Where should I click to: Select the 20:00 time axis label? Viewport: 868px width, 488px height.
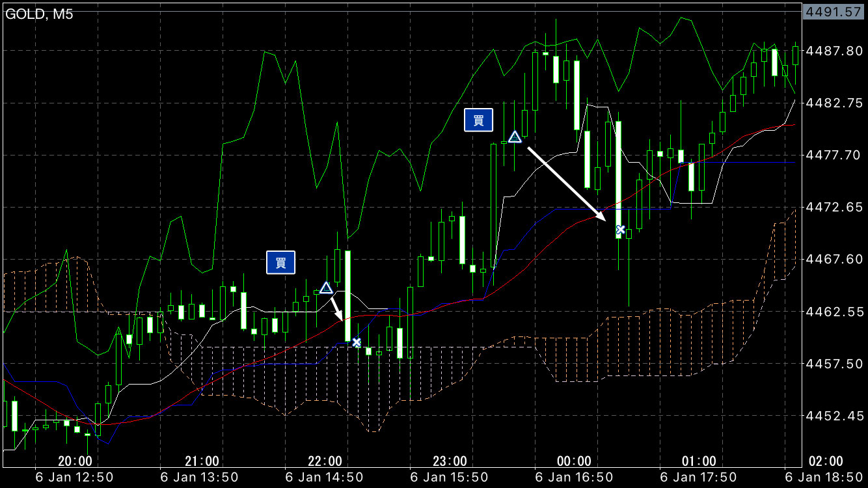point(75,461)
